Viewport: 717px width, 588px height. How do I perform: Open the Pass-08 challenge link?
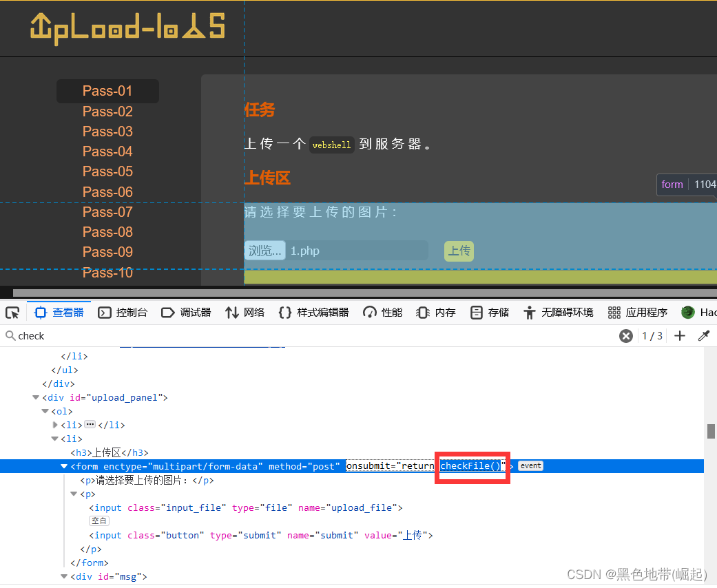click(107, 232)
